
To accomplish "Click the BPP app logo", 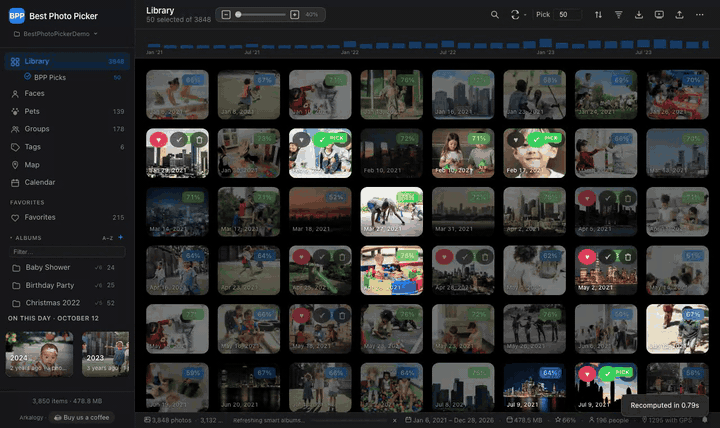I will pyautogui.click(x=17, y=16).
